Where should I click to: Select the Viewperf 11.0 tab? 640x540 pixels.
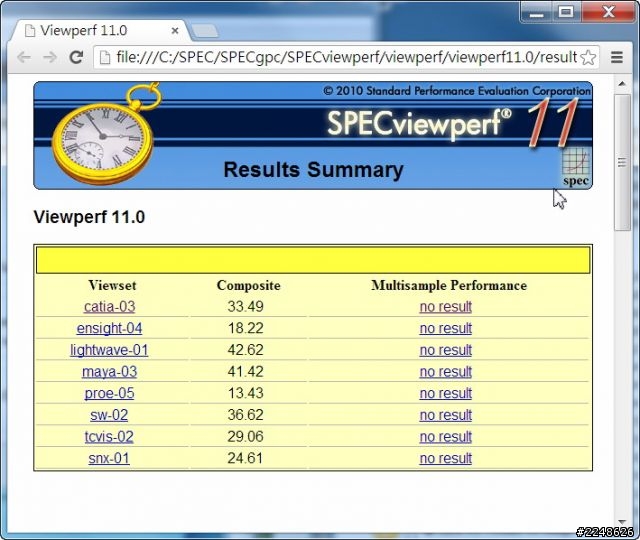100,31
